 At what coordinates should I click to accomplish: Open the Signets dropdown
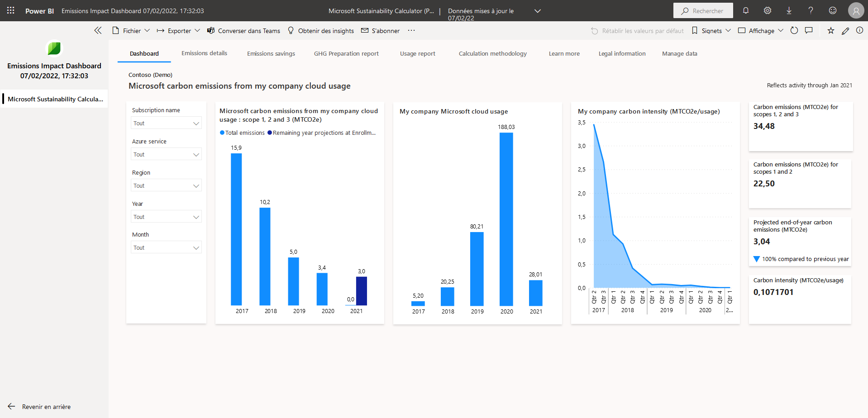click(711, 31)
